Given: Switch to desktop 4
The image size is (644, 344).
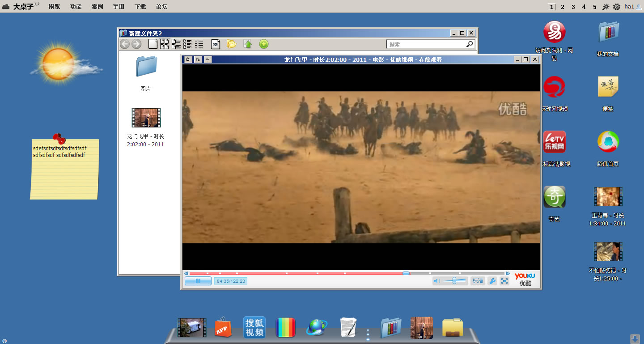Looking at the screenshot, I should point(584,7).
